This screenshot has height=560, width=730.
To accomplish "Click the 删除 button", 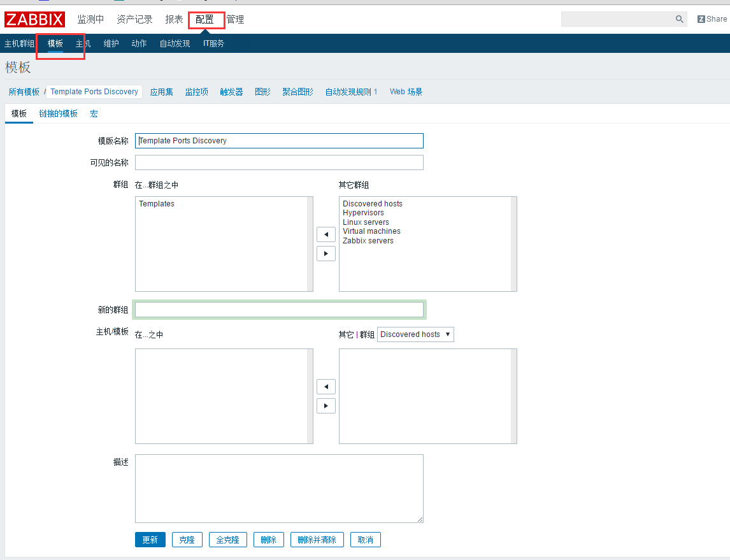I will click(269, 540).
